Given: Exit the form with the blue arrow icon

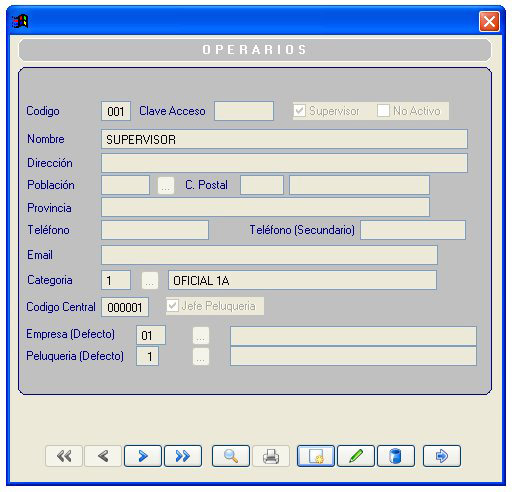Looking at the screenshot, I should coord(442,456).
